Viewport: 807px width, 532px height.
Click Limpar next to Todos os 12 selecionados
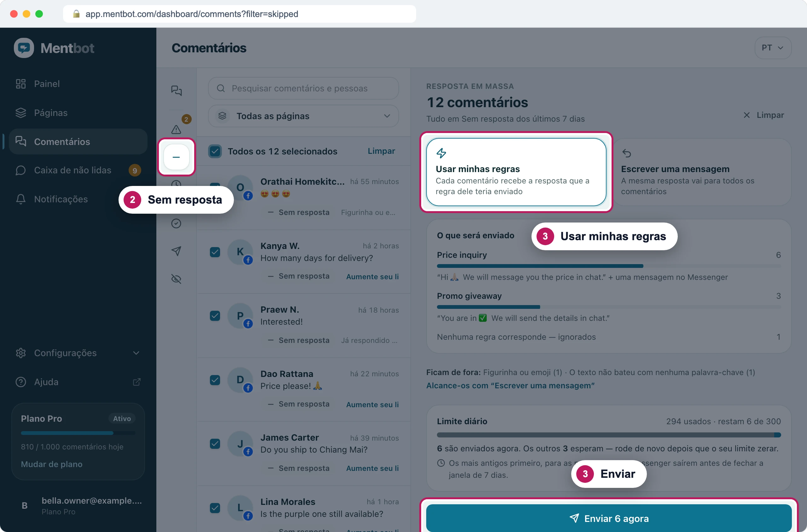[x=381, y=151]
